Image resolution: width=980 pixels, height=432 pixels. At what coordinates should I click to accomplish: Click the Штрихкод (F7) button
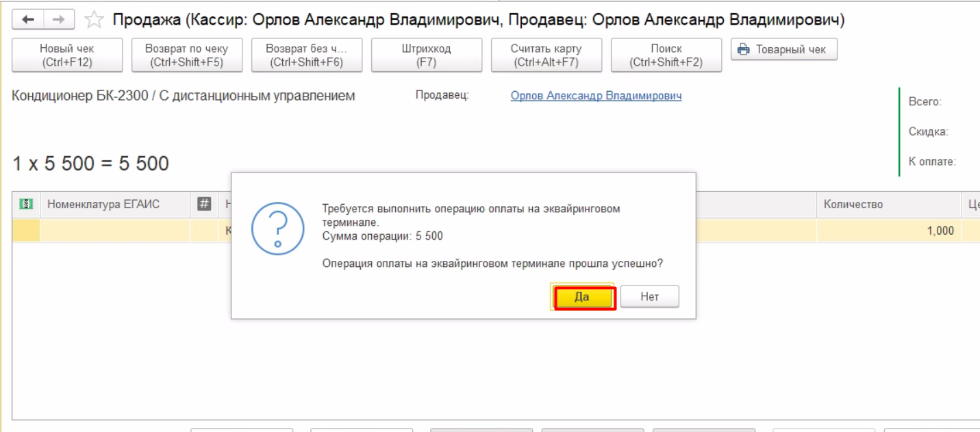click(426, 55)
